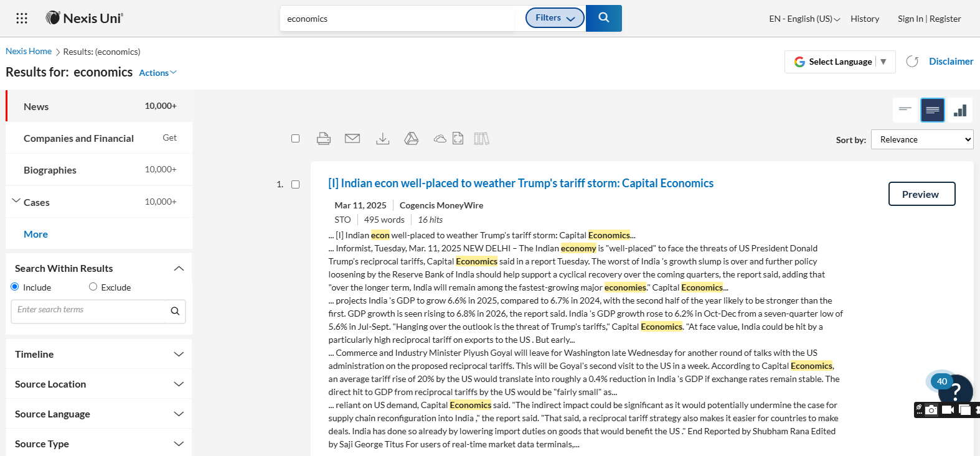Switch to the title-only list view
The width and height of the screenshot is (980, 456).
[905, 110]
